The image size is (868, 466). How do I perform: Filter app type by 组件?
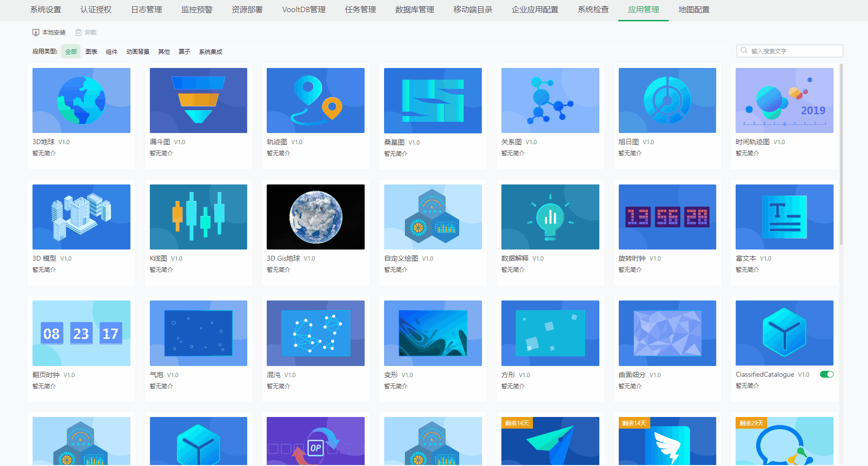(x=112, y=51)
